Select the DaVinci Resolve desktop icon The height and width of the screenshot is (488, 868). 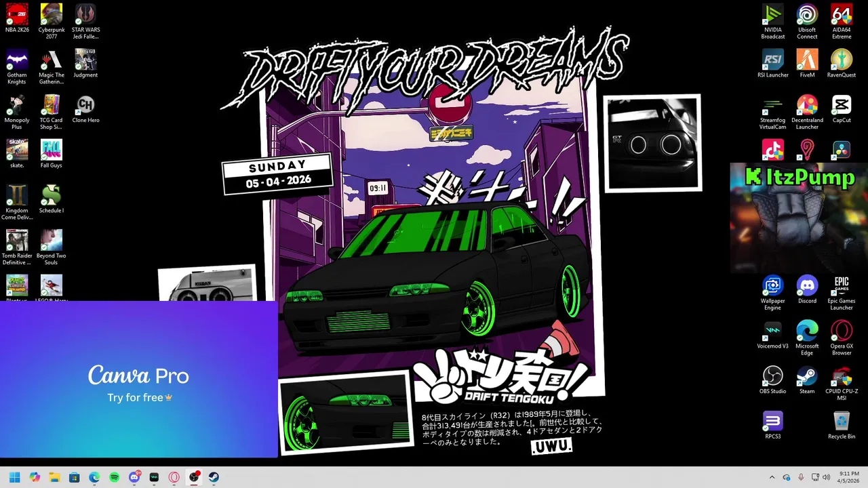(842, 149)
